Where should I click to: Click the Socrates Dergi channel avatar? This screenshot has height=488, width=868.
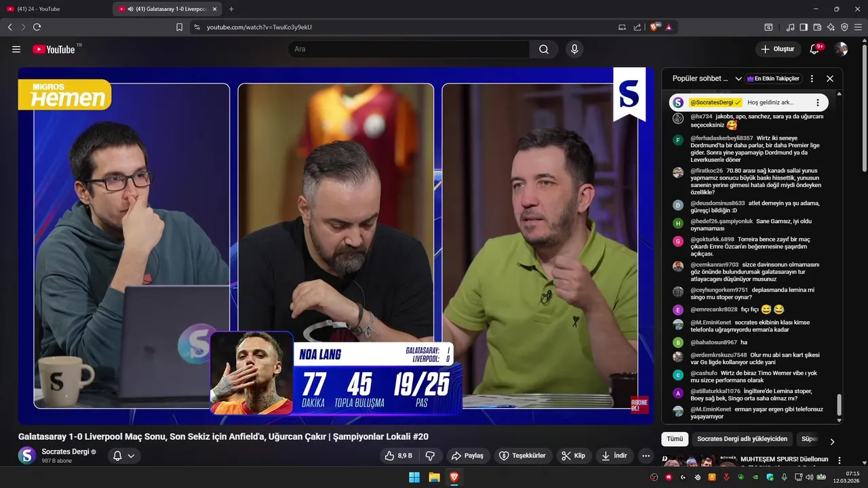[27, 455]
